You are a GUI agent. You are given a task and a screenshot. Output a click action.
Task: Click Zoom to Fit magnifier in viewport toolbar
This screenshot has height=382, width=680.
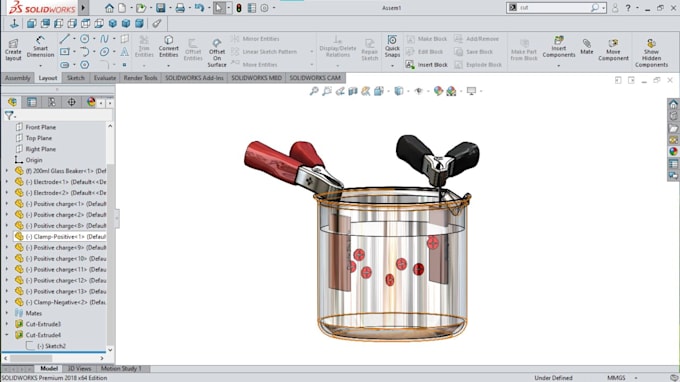[314, 91]
